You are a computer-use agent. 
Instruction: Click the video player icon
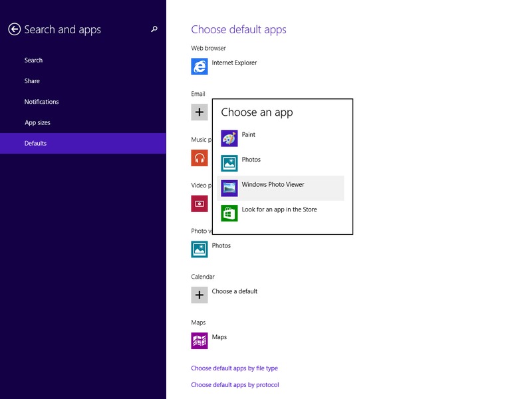coord(199,203)
